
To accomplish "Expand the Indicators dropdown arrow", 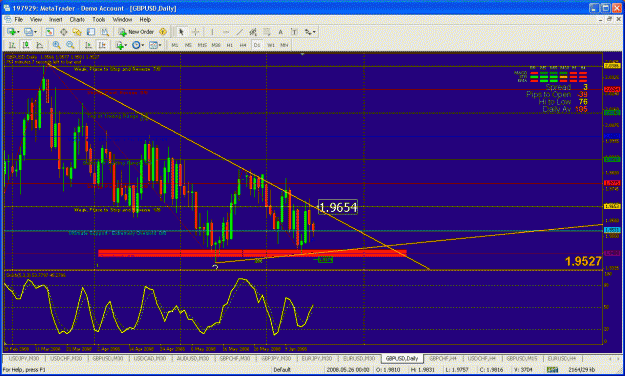I will click(126, 45).
